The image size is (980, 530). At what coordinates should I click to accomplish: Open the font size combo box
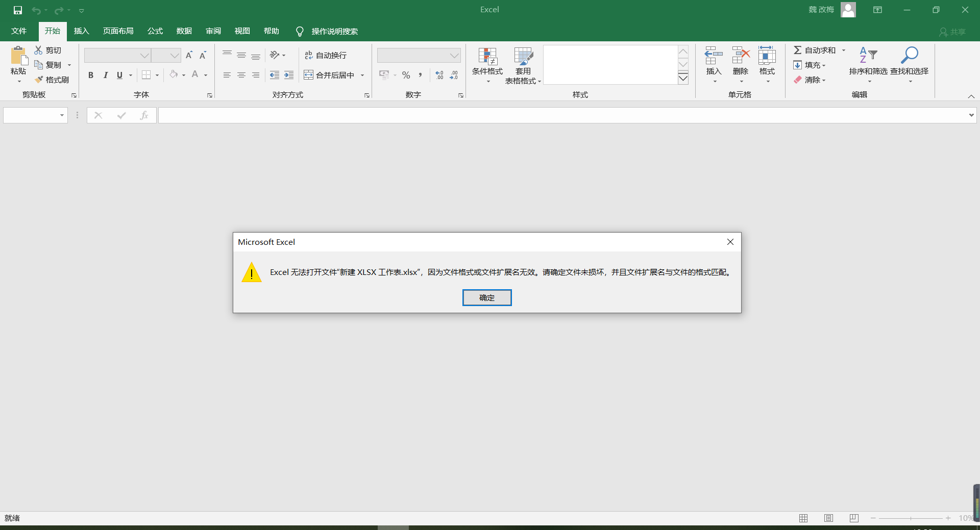pyautogui.click(x=166, y=55)
